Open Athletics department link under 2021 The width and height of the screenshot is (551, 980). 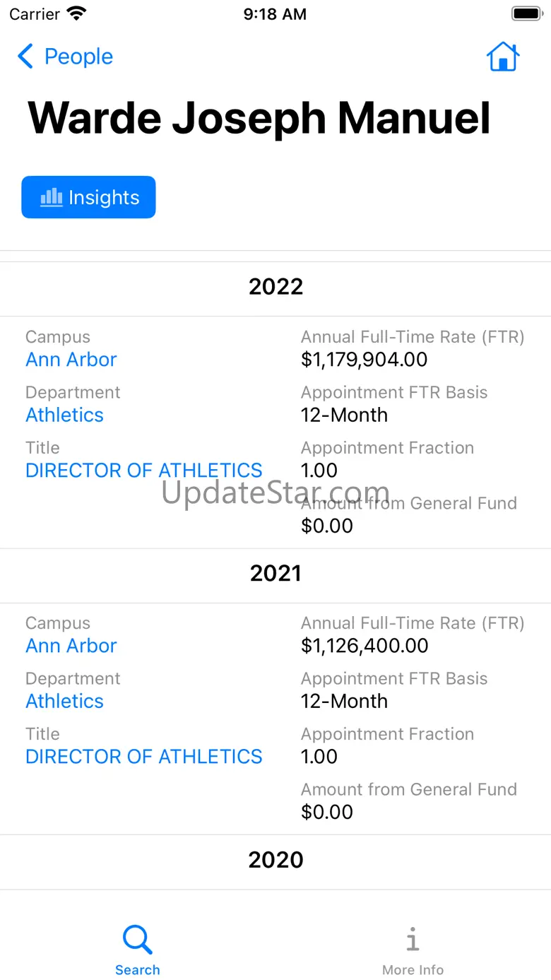pos(65,701)
